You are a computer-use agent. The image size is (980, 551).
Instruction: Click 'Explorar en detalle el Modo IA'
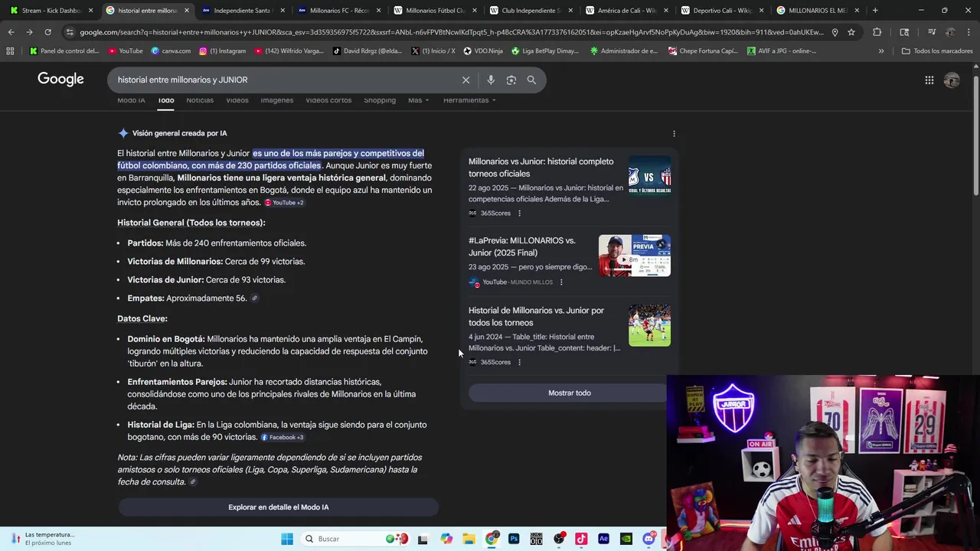click(278, 507)
